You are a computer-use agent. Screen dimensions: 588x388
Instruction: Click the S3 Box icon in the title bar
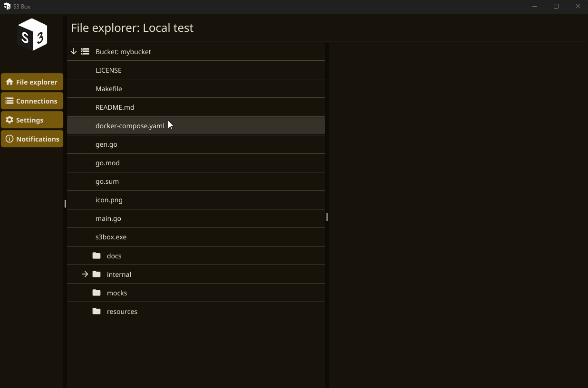pyautogui.click(x=7, y=6)
